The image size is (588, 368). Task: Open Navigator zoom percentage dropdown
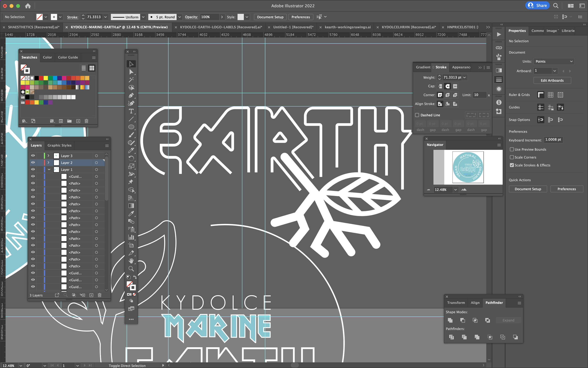point(456,190)
